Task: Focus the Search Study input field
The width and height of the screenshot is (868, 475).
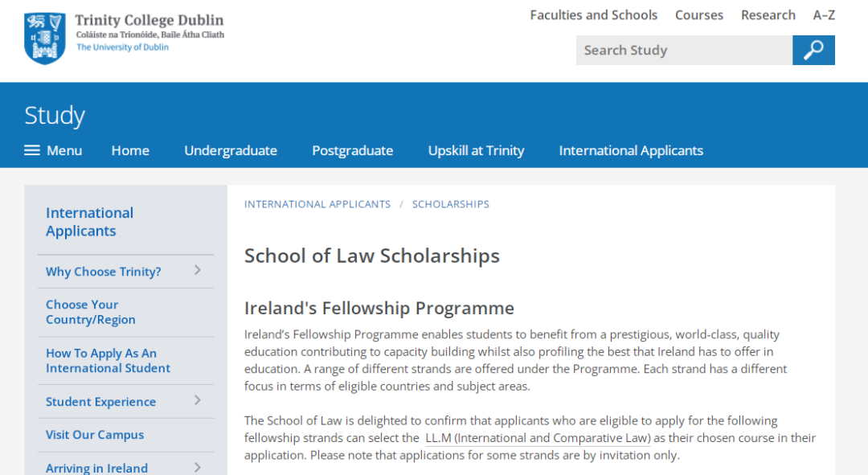Action: click(684, 51)
